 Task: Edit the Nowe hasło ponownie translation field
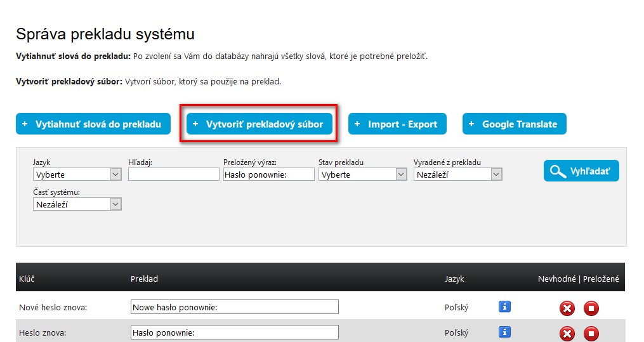pyautogui.click(x=234, y=307)
